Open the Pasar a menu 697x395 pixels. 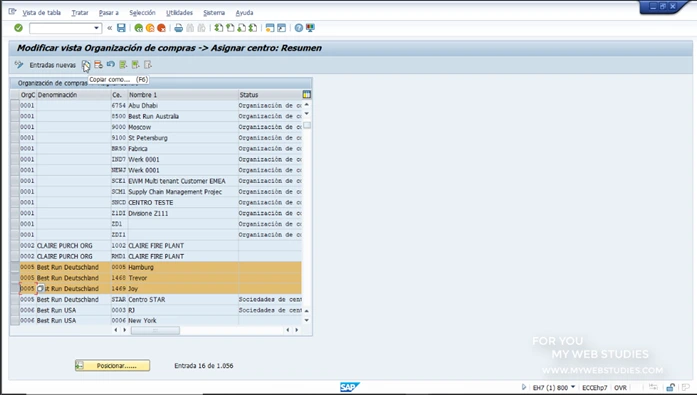108,12
